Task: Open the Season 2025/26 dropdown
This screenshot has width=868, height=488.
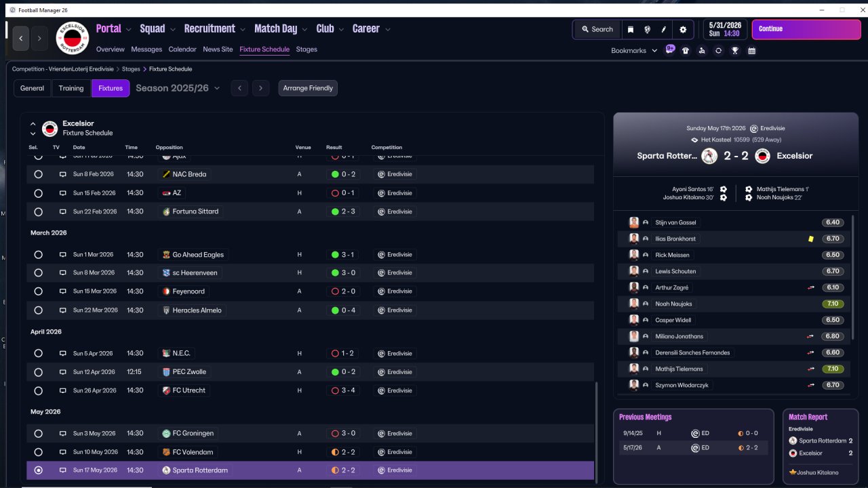Action: pos(178,88)
